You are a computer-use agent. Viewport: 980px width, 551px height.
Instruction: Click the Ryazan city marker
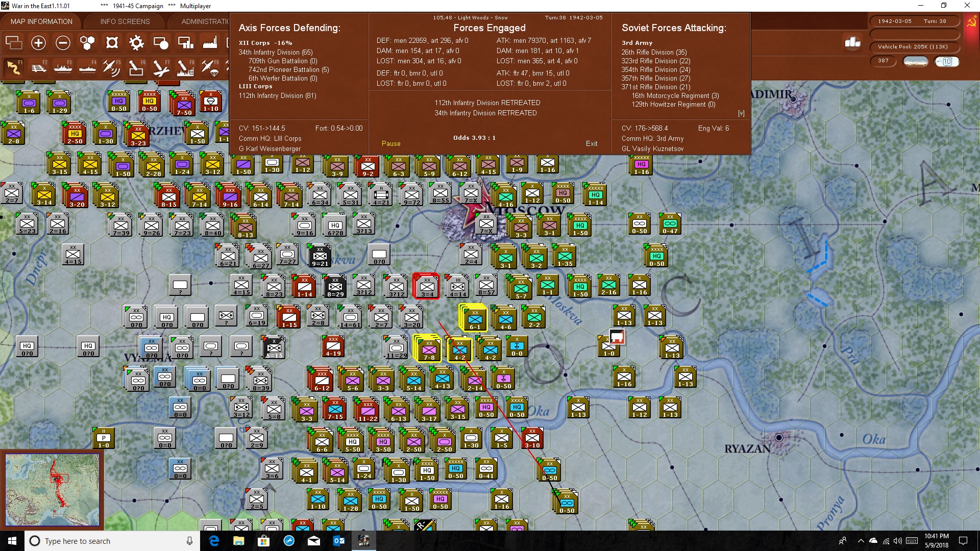779,438
